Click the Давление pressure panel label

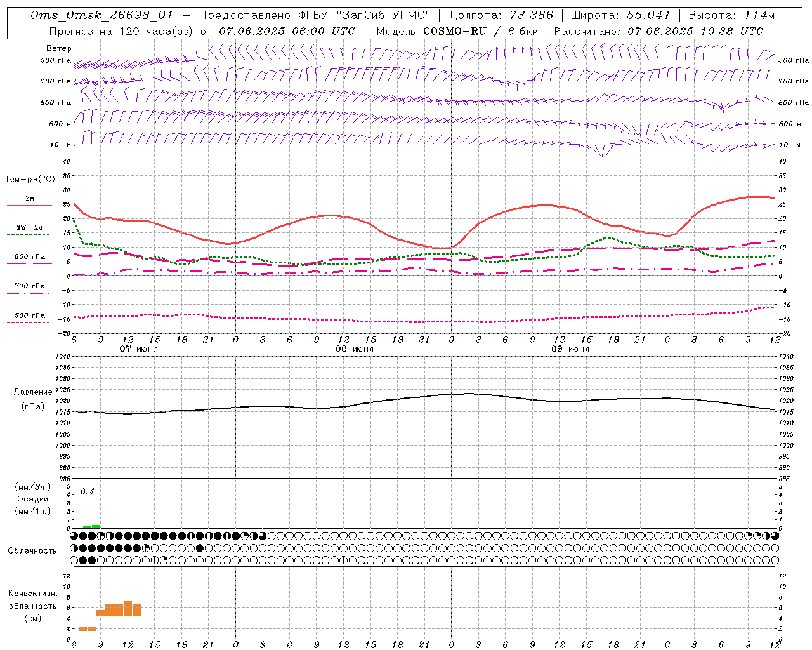pyautogui.click(x=33, y=392)
